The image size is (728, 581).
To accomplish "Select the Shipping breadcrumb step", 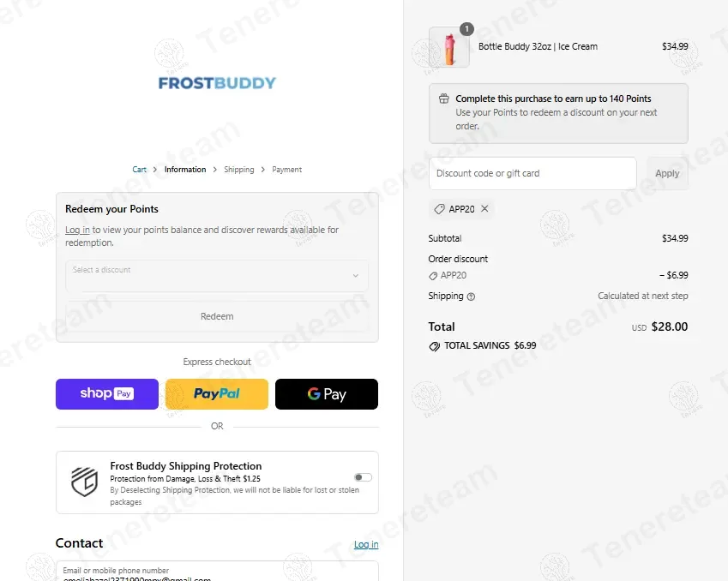I will [239, 170].
